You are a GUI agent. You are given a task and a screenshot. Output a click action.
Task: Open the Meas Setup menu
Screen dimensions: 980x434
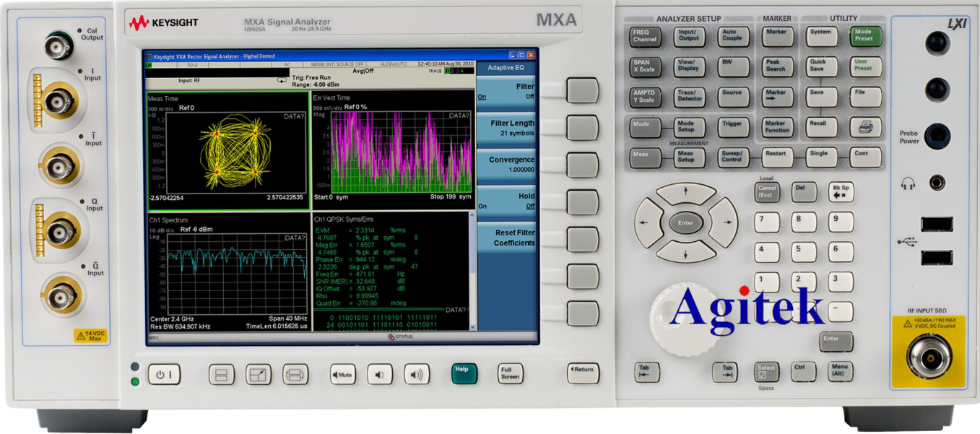click(x=688, y=157)
